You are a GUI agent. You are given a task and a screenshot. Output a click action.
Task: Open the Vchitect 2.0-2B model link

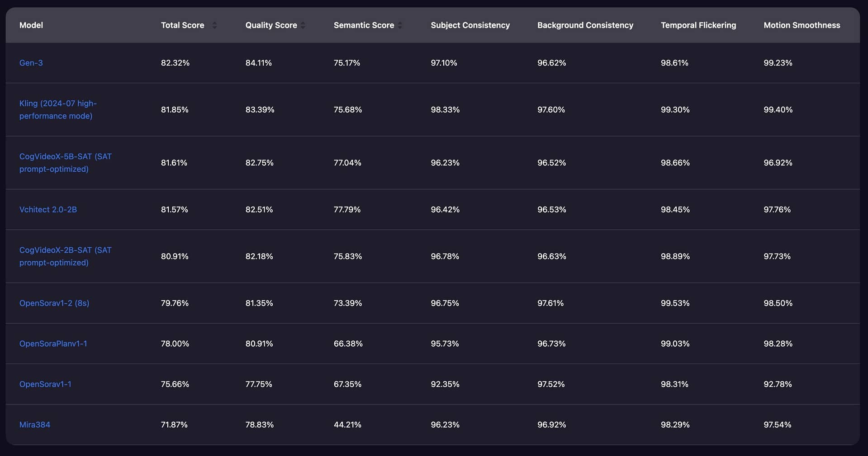pyautogui.click(x=48, y=210)
